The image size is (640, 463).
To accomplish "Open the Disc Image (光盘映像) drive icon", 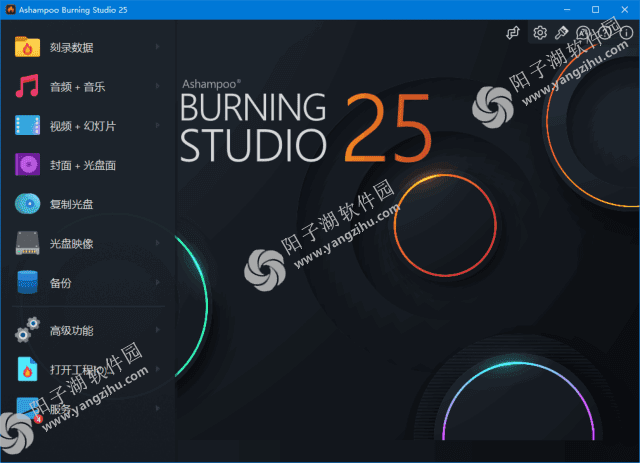I will pos(27,243).
